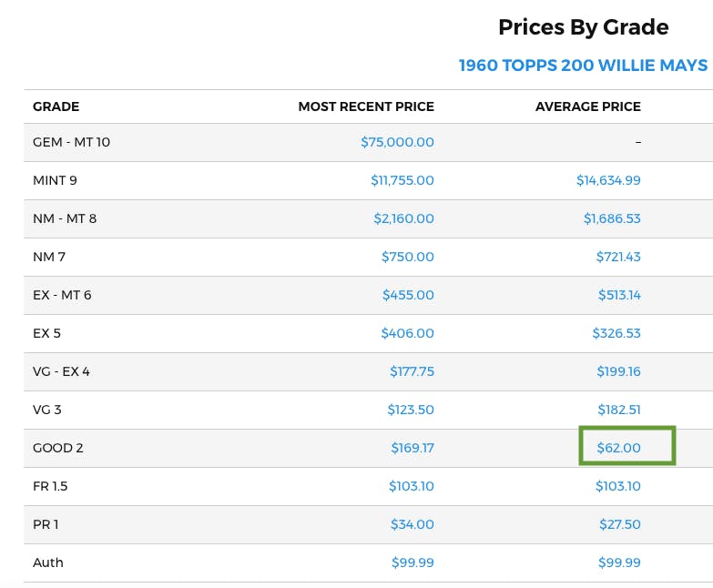Open VG 3 average price $182.51
This screenshot has width=713, height=588.
tap(618, 410)
